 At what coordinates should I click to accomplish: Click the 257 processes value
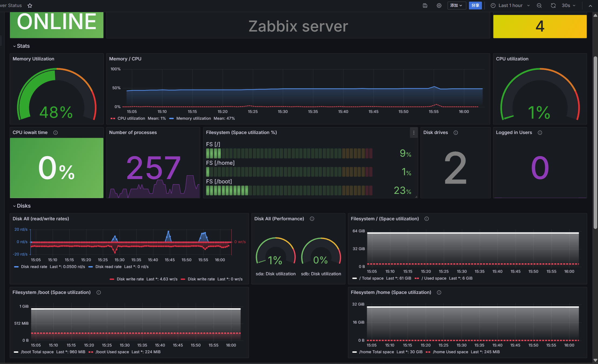(153, 168)
